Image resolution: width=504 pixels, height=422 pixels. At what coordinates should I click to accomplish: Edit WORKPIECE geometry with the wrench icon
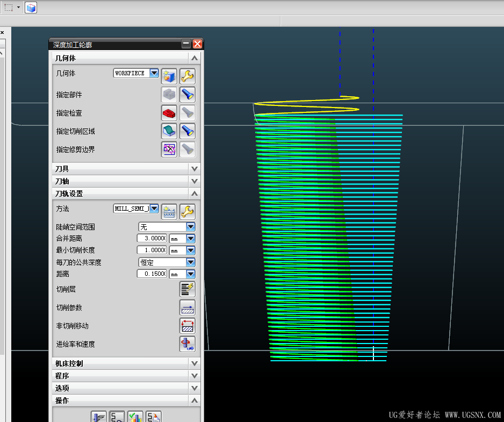(187, 76)
